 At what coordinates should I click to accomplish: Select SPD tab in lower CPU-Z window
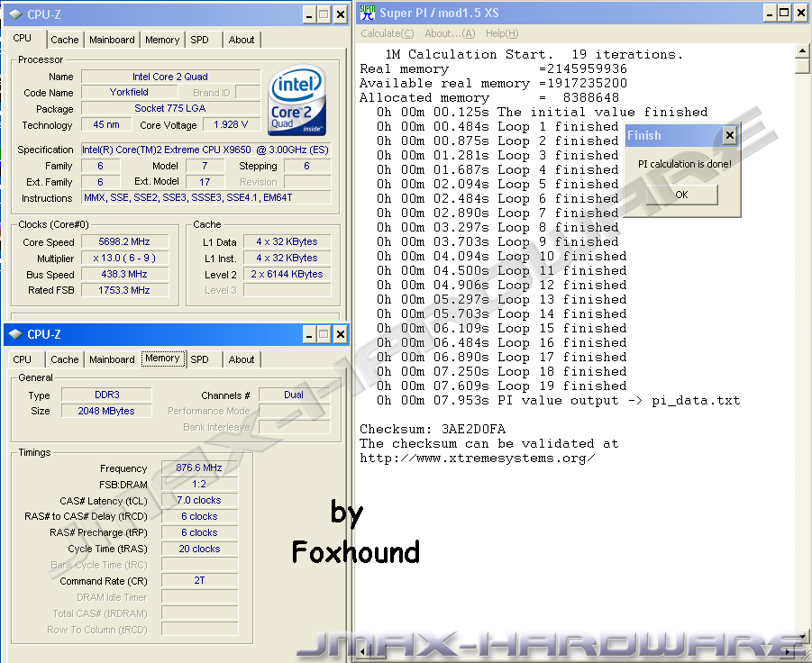(199, 359)
